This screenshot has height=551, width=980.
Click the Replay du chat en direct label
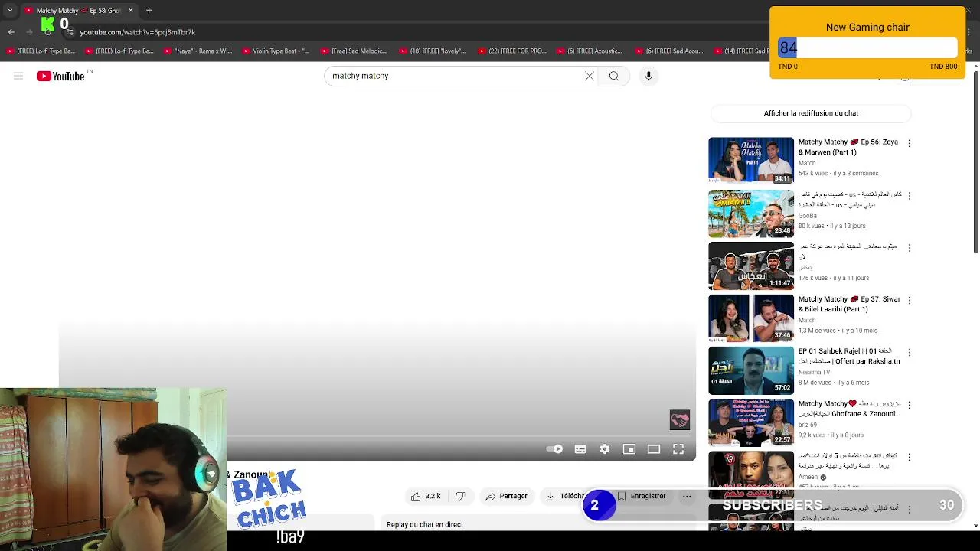(425, 524)
